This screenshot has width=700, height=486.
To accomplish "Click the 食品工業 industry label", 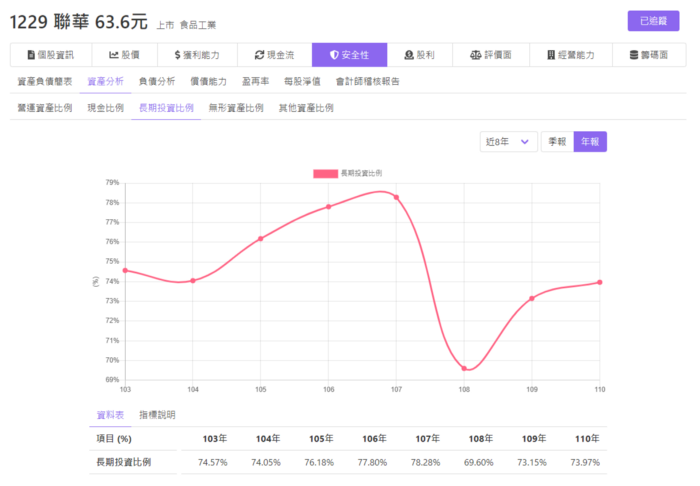I will click(198, 25).
